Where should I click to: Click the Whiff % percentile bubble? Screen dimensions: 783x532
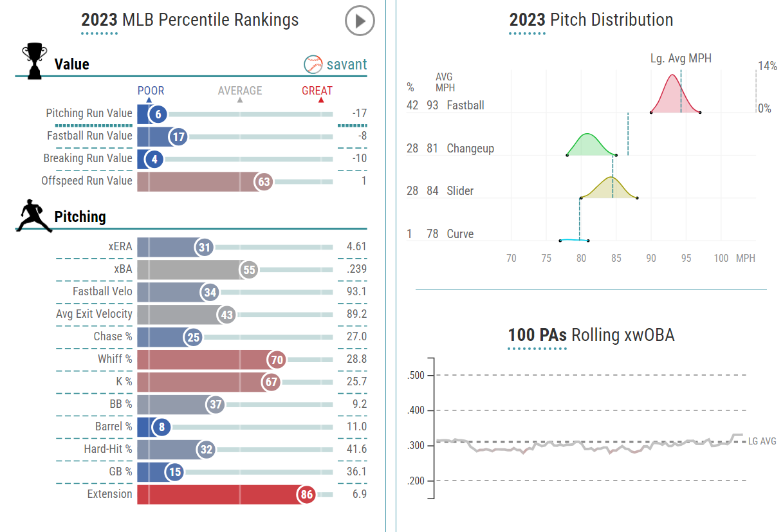(x=277, y=360)
